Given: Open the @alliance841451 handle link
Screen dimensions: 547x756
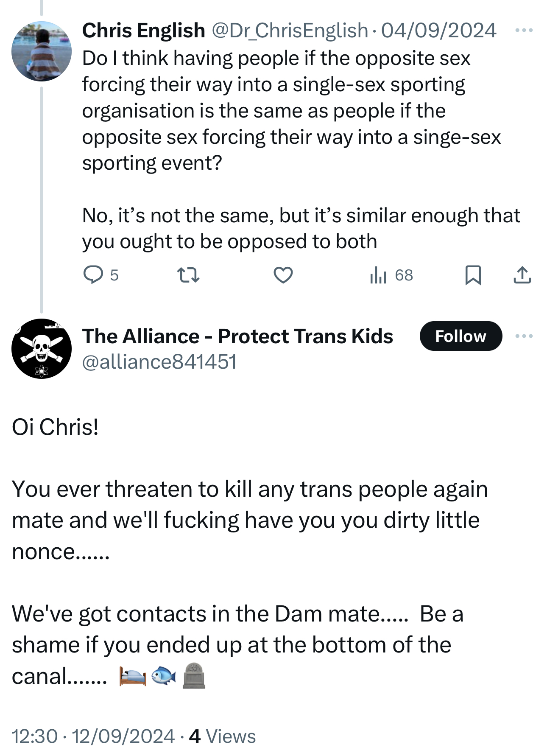Looking at the screenshot, I should pos(159,362).
